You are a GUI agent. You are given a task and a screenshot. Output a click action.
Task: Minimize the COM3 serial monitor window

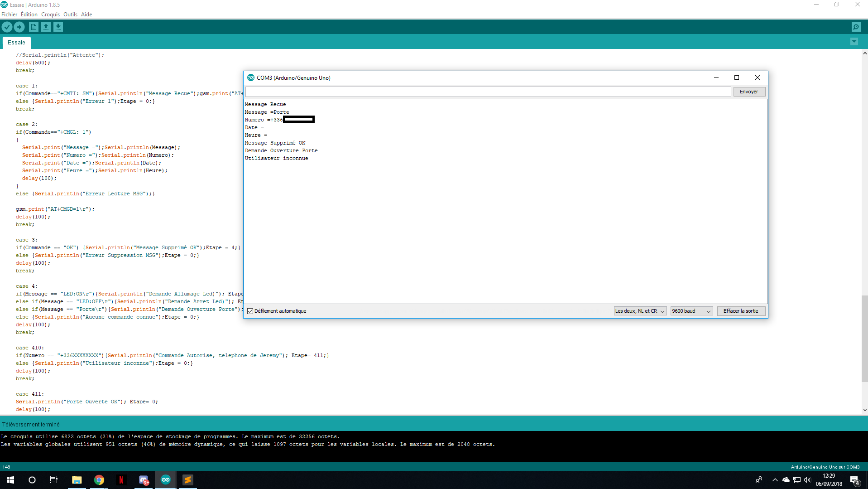point(716,77)
